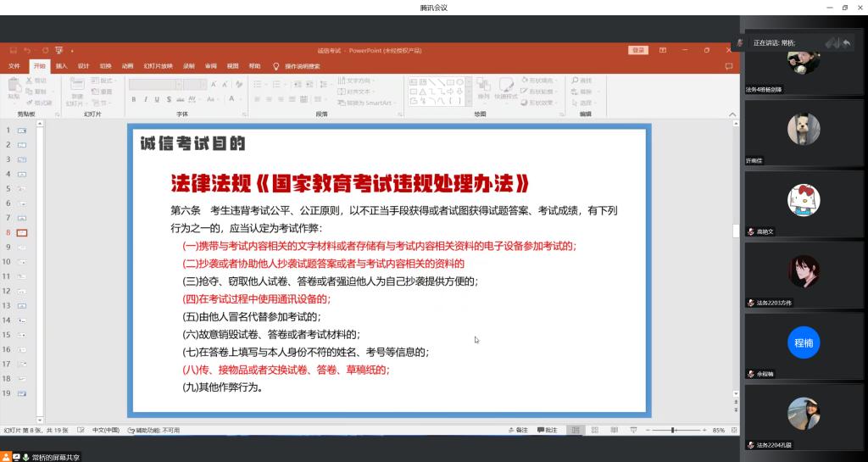The height and width of the screenshot is (462, 868).
Task: Open the 幻灯片放映 (Slide Show) tab
Action: point(158,66)
